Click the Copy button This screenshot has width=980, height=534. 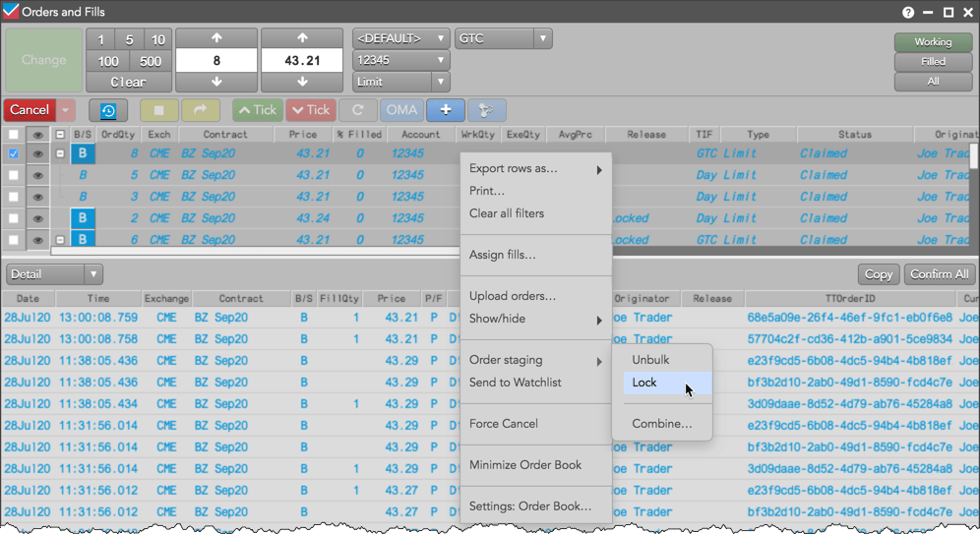(x=878, y=274)
